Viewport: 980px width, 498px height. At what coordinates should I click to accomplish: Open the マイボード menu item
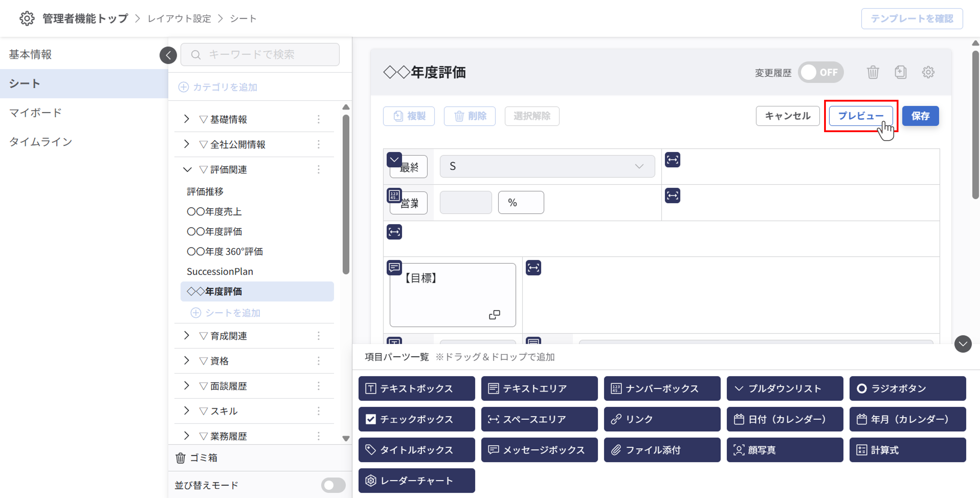tap(84, 113)
